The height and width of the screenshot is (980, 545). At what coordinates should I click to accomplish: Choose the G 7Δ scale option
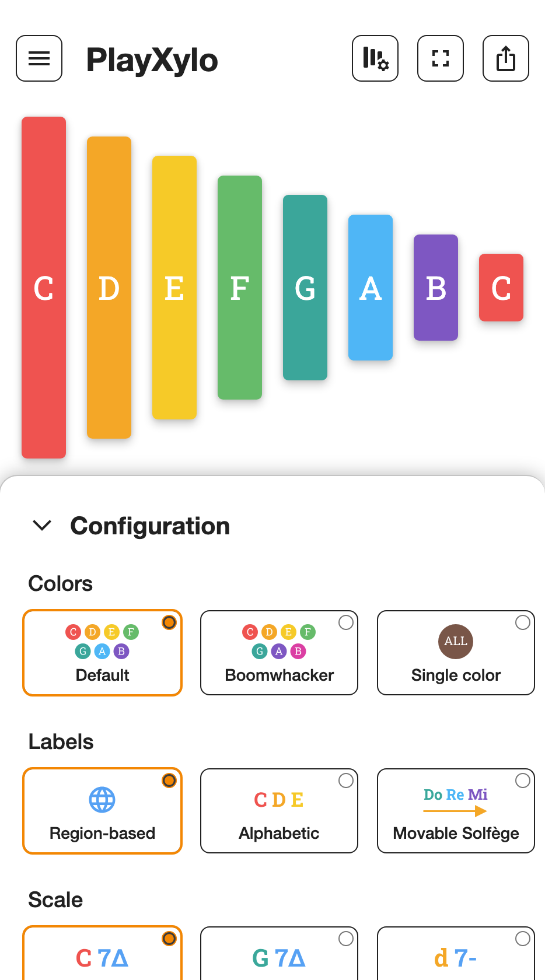tap(279, 953)
